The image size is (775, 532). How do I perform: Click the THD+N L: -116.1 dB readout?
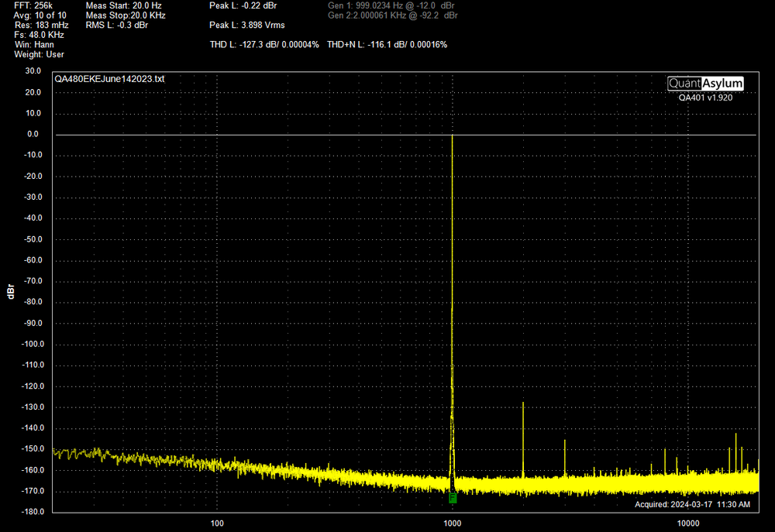[x=387, y=45]
